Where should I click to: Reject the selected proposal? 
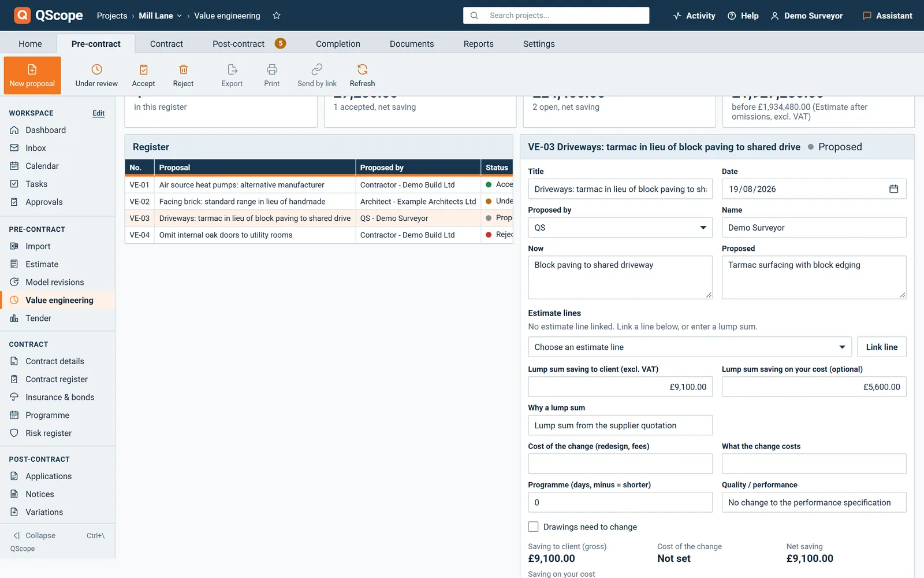(183, 75)
